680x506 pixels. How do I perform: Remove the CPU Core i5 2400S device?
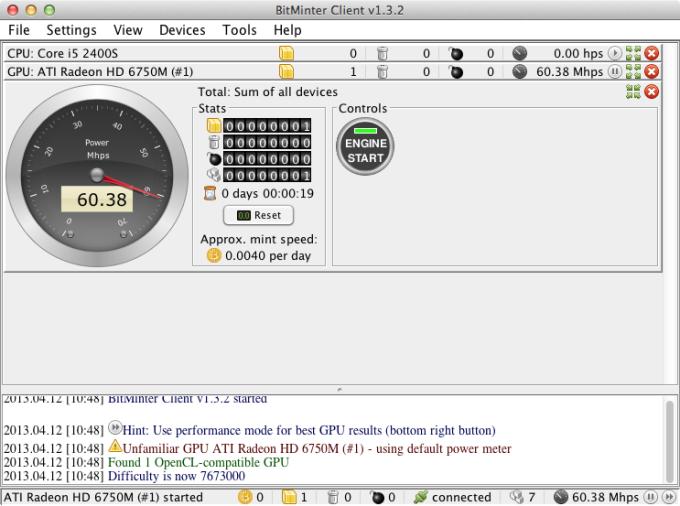(x=651, y=53)
